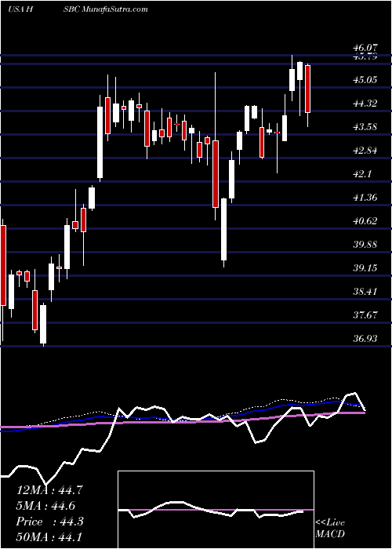Click the 39.88 price axis label
Screen dimensions: 392x549
[x=365, y=245]
